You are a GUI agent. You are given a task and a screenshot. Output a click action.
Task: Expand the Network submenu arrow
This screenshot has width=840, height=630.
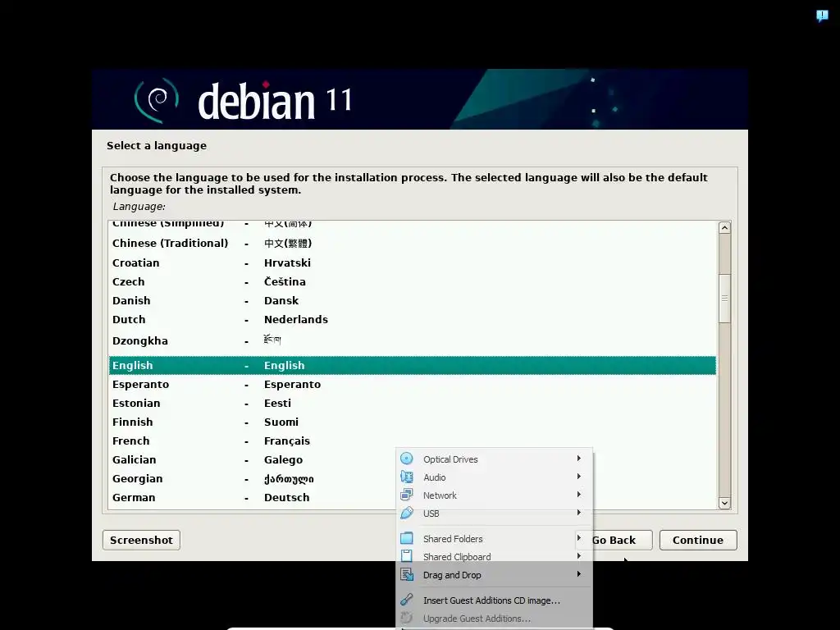click(578, 495)
